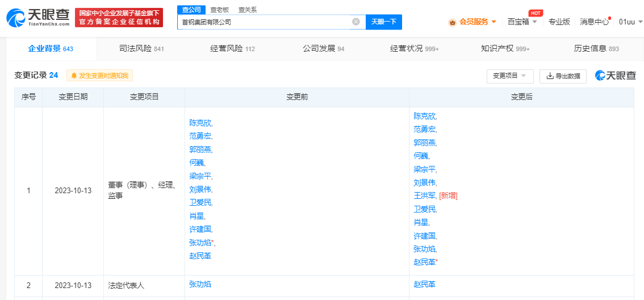Click the Tianyancha logo in the header
Viewport: 644px width, 300px height.
(38, 18)
